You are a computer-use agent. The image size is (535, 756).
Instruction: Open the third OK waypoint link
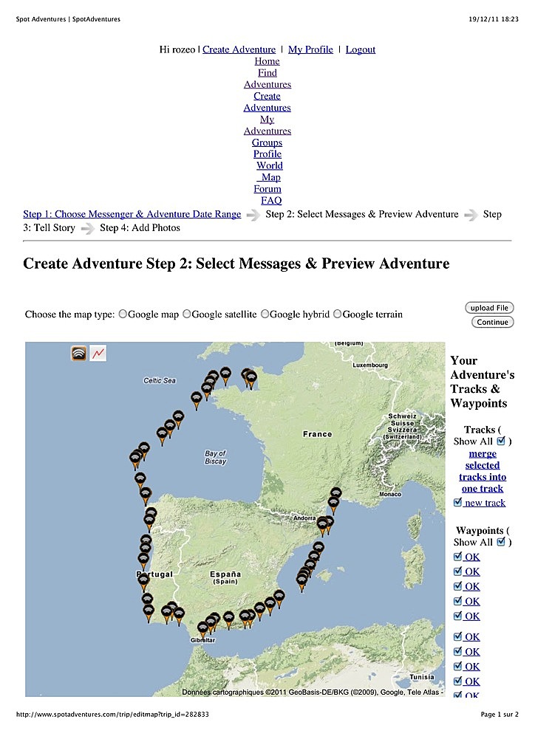coord(472,586)
